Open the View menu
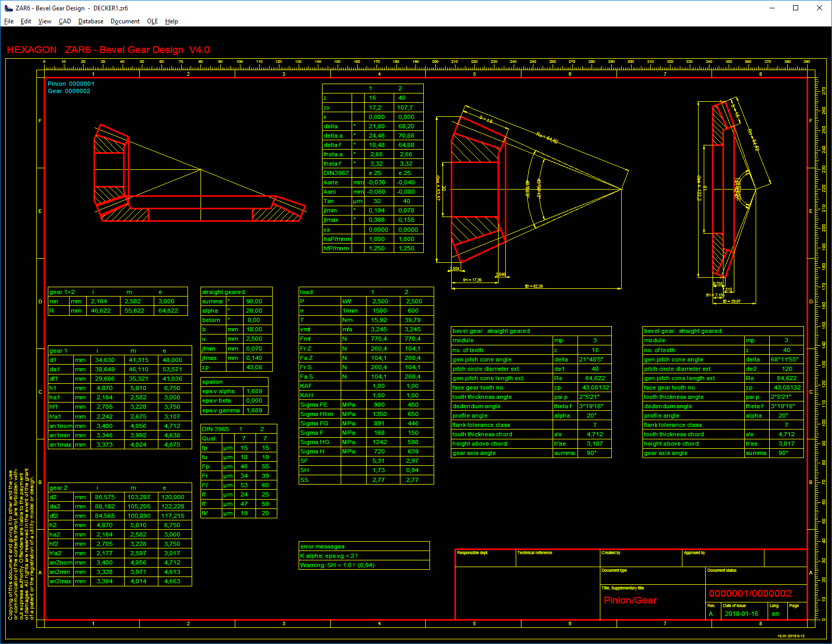Screen dimensions: 832x644 tap(45, 21)
